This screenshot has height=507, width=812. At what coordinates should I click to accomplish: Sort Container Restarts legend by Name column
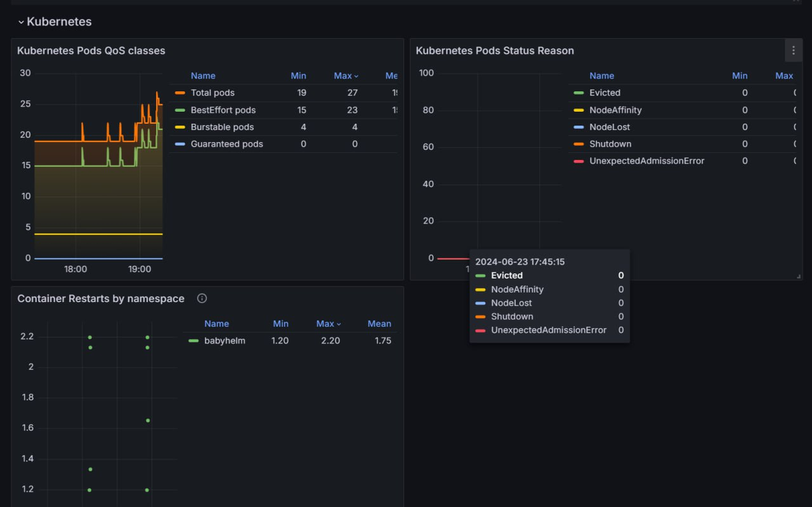tap(216, 324)
